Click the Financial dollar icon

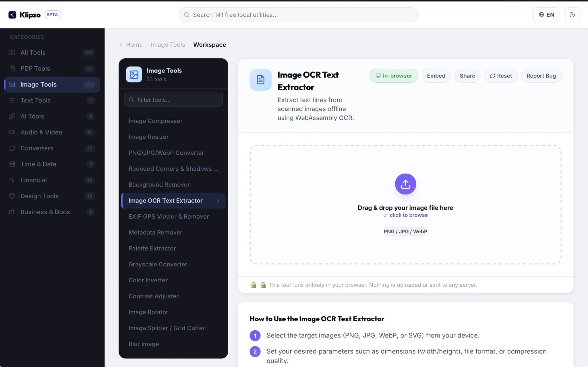[12, 180]
